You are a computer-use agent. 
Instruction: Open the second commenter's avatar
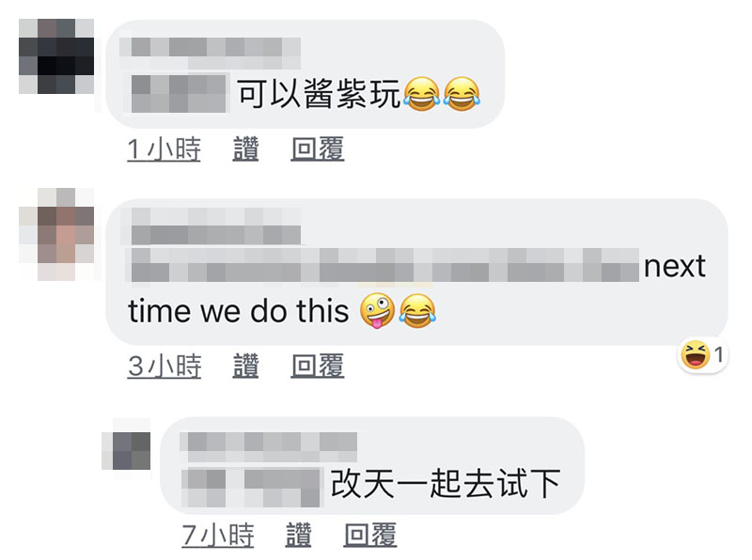(56, 234)
